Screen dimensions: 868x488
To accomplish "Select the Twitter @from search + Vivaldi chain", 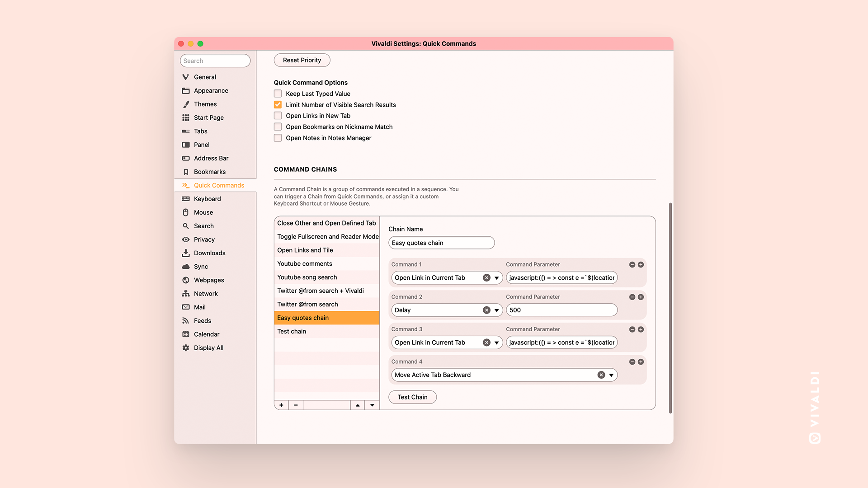I will [326, 291].
